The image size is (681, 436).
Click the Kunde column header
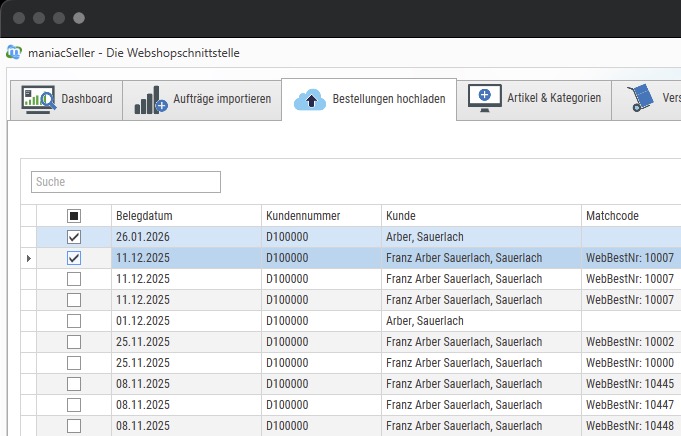(480, 216)
